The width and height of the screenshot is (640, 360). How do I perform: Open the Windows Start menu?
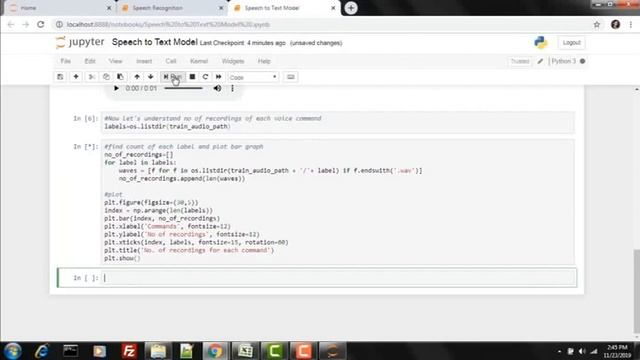pyautogui.click(x=13, y=351)
